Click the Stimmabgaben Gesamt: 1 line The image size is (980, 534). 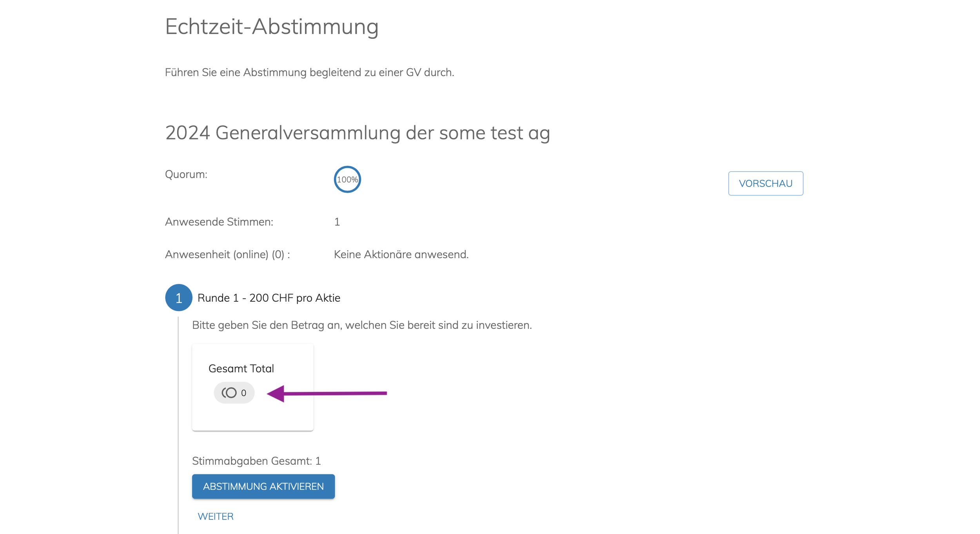tap(256, 461)
